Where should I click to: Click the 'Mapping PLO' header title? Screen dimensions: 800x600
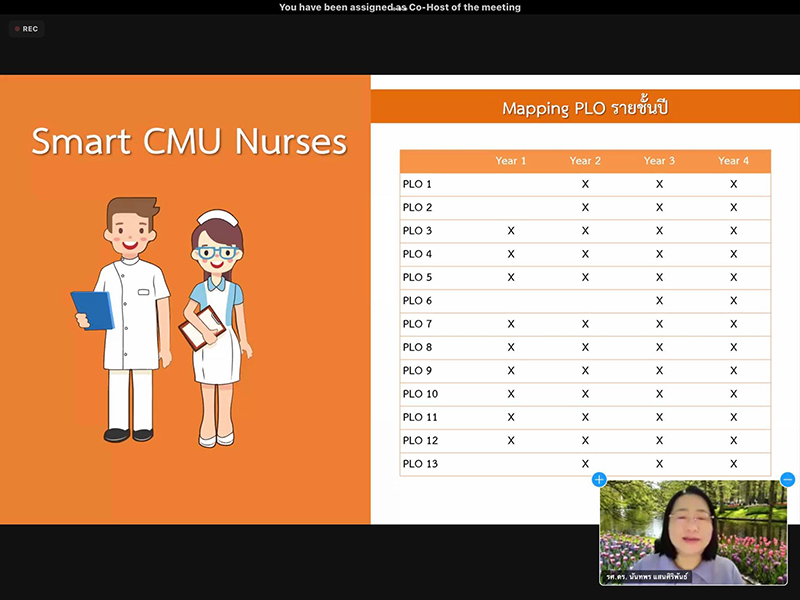[585, 108]
